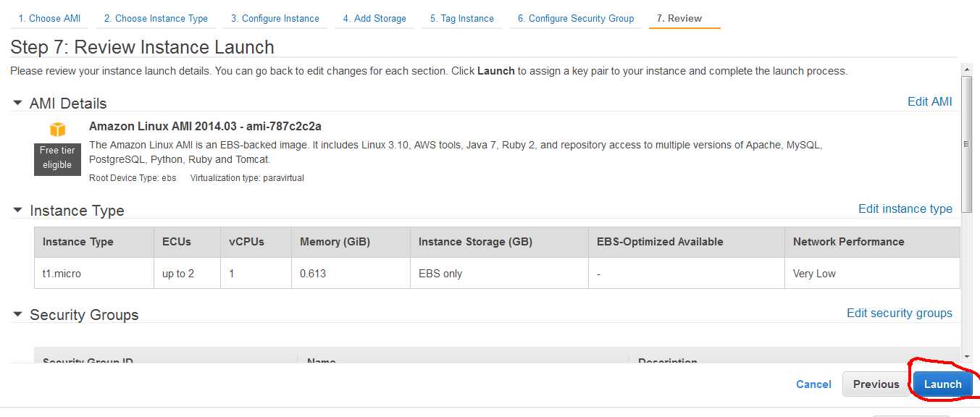The width and height of the screenshot is (980, 417).
Task: Go to the Tag Instance tab
Action: [462, 18]
